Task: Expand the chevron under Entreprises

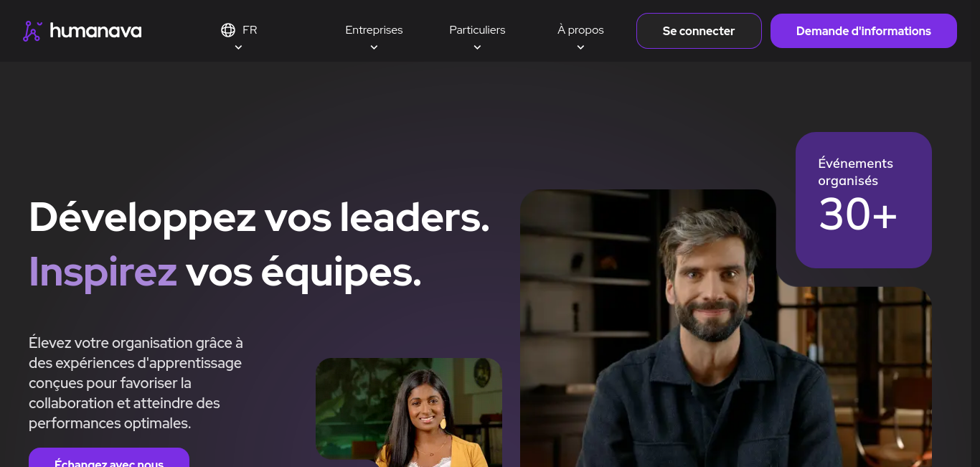Action: click(x=374, y=47)
